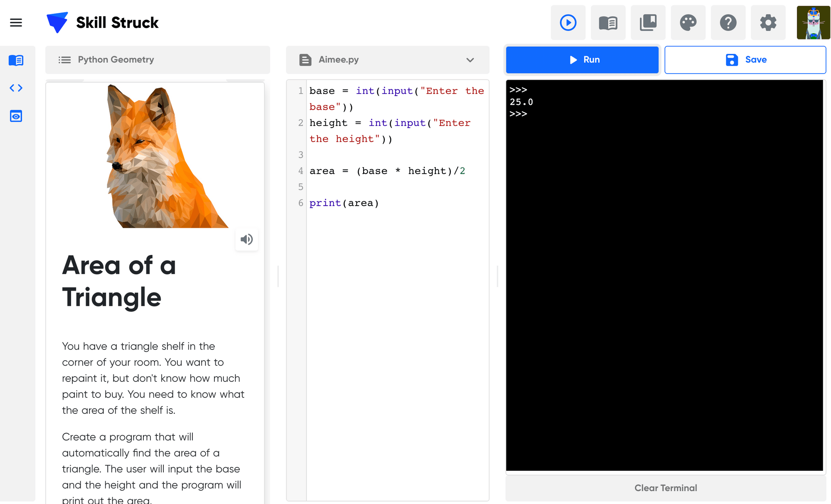The image size is (831, 504).
Task: Toggle the preview eye icon in sidebar
Action: (x=16, y=116)
